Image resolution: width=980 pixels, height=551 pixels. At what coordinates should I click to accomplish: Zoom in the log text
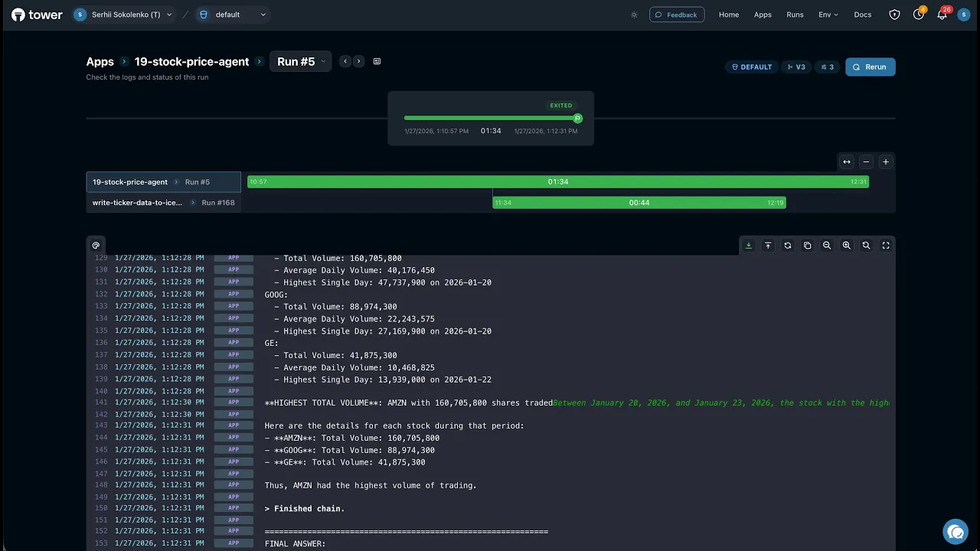[x=847, y=246]
